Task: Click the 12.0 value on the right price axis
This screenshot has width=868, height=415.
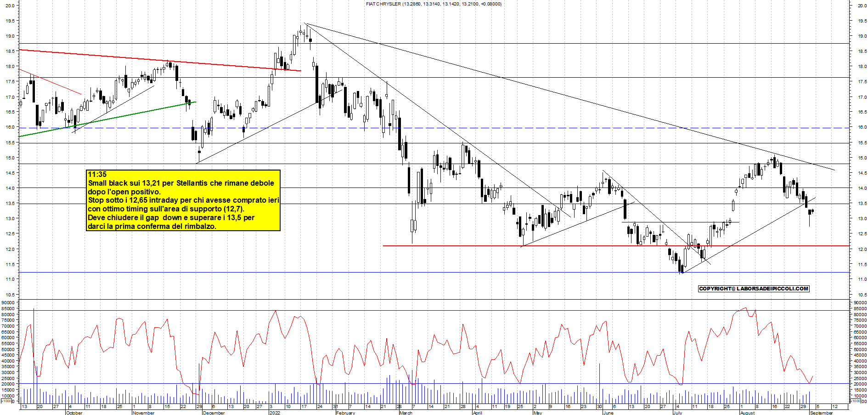Action: point(862,249)
